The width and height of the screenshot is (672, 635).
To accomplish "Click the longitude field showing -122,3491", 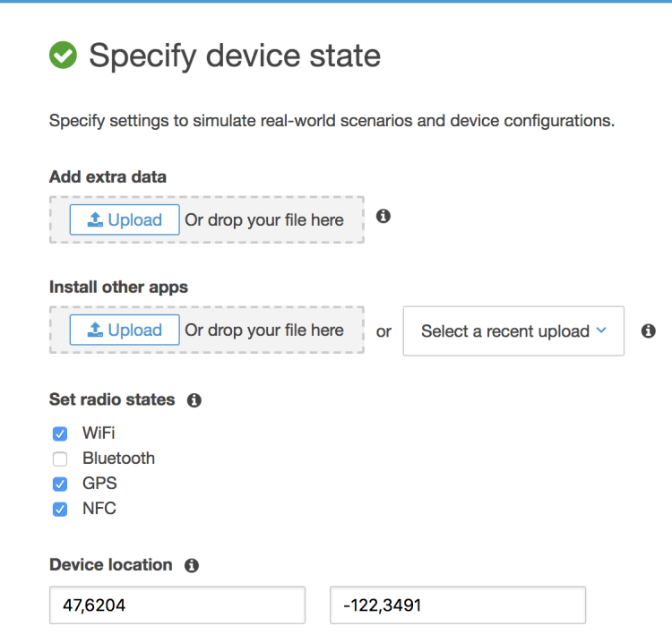I will pyautogui.click(x=458, y=605).
